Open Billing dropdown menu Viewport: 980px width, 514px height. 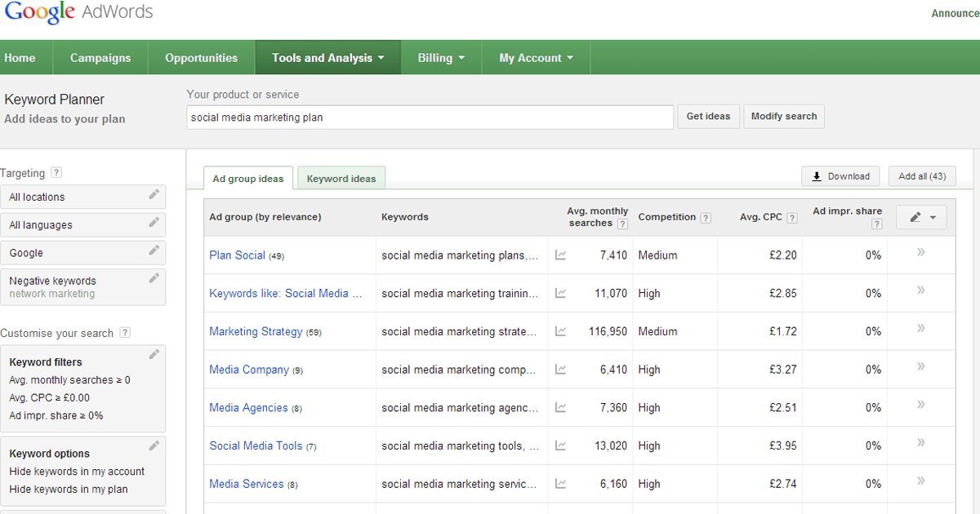pyautogui.click(x=441, y=58)
